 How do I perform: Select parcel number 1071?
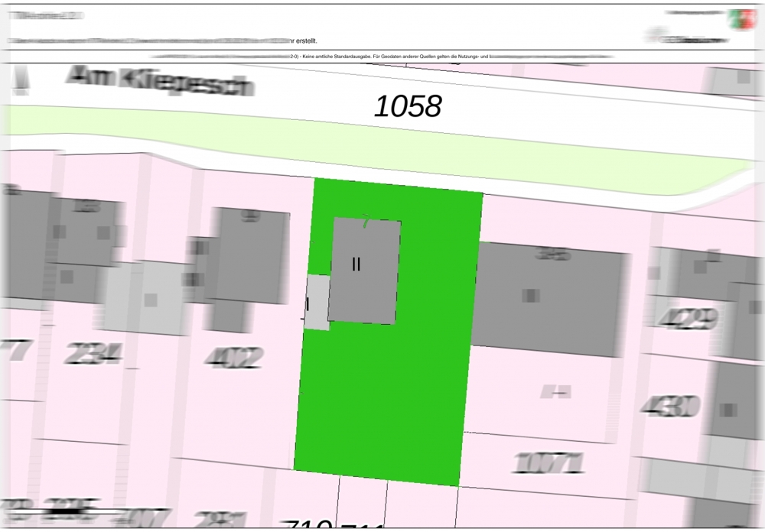549,462
